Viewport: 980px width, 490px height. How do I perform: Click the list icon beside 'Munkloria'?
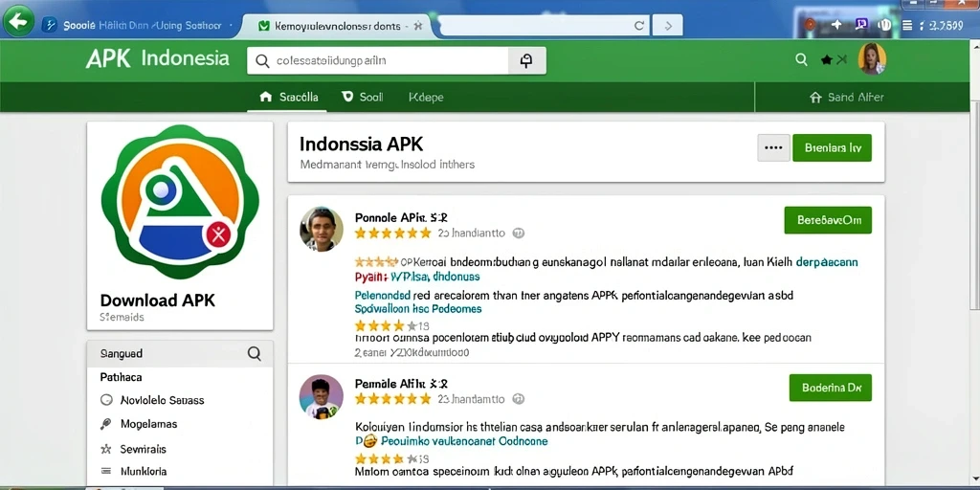coord(105,471)
